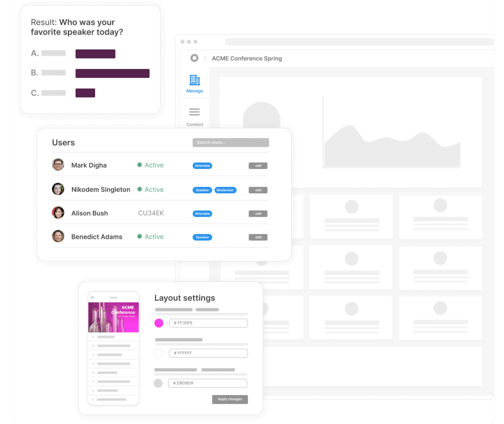The width and height of the screenshot is (504, 424).
Task: Open the white FFFFFF color swatch
Action: (159, 353)
